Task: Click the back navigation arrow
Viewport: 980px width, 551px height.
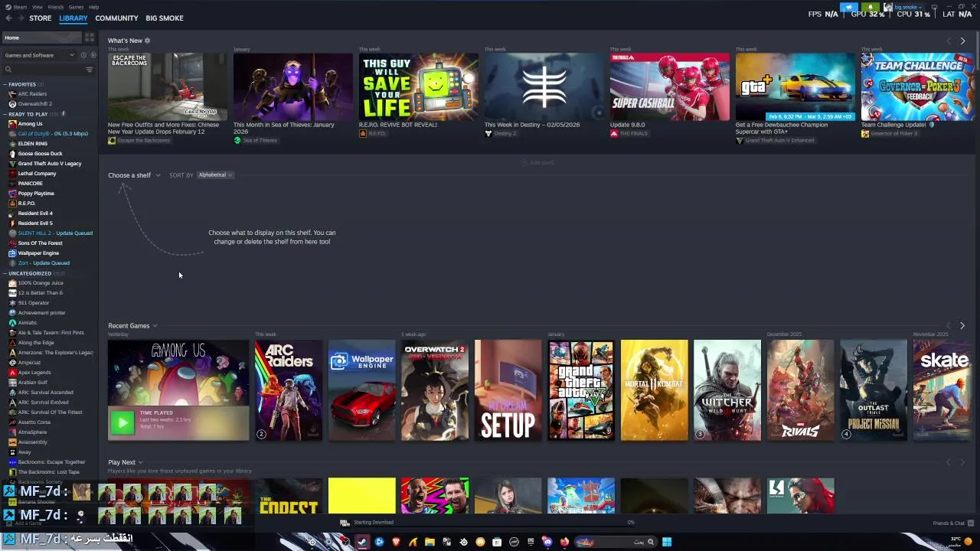Action: [7, 18]
